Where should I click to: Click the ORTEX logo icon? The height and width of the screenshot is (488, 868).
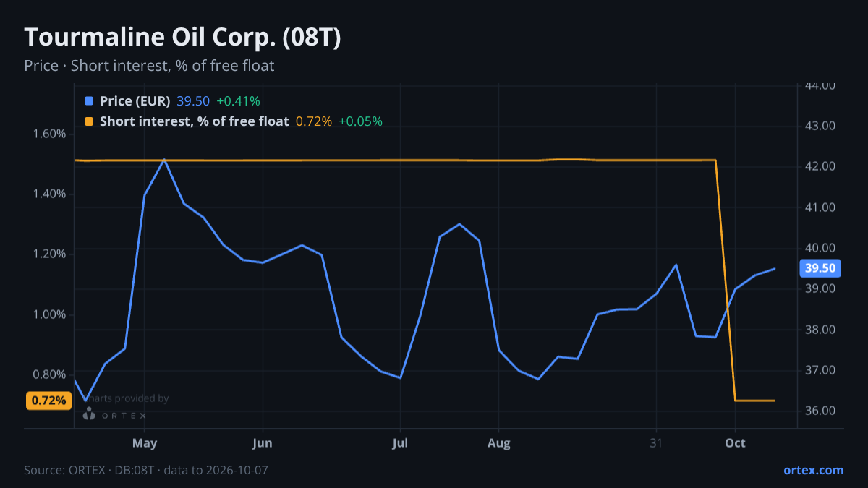[89, 414]
